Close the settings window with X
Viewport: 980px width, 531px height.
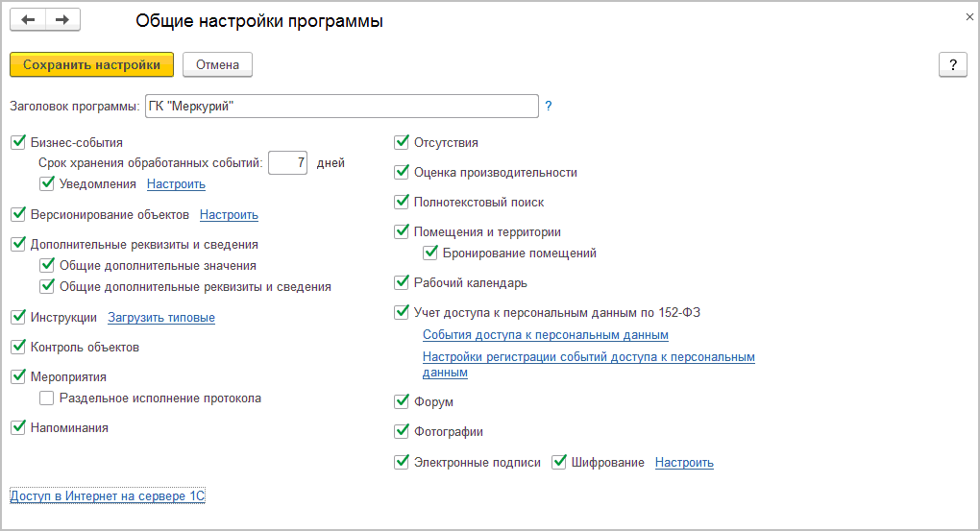coord(968,17)
